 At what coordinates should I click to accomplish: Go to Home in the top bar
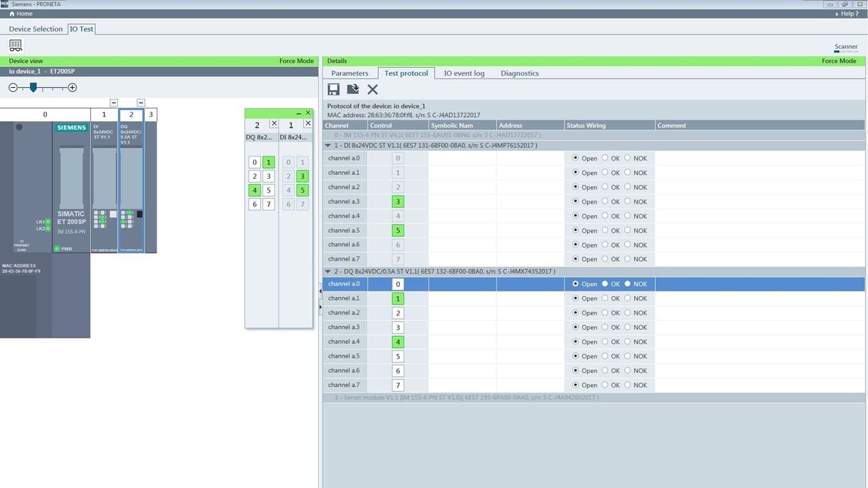tap(21, 14)
